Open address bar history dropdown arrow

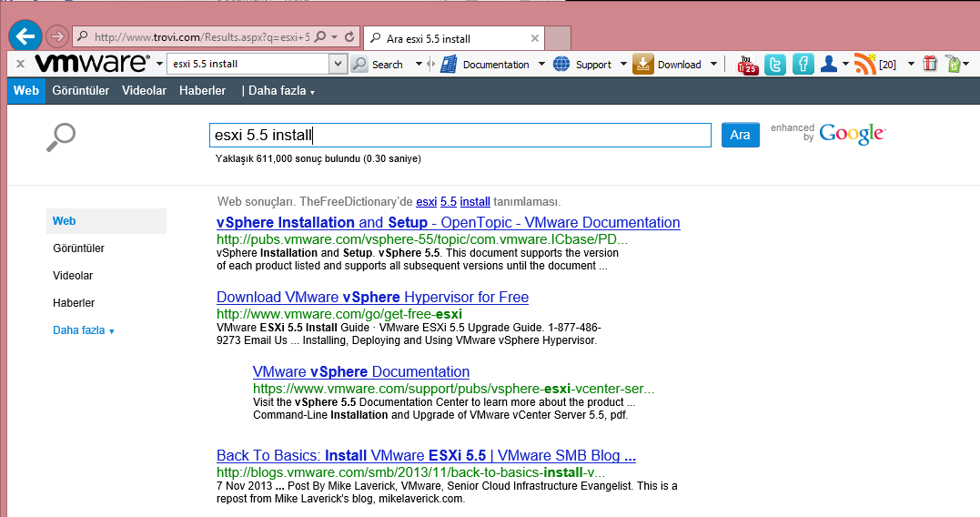(334, 37)
